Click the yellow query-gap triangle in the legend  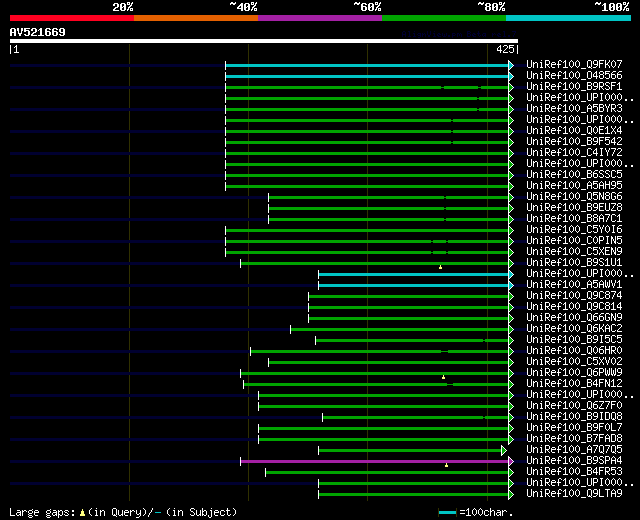pos(82,513)
